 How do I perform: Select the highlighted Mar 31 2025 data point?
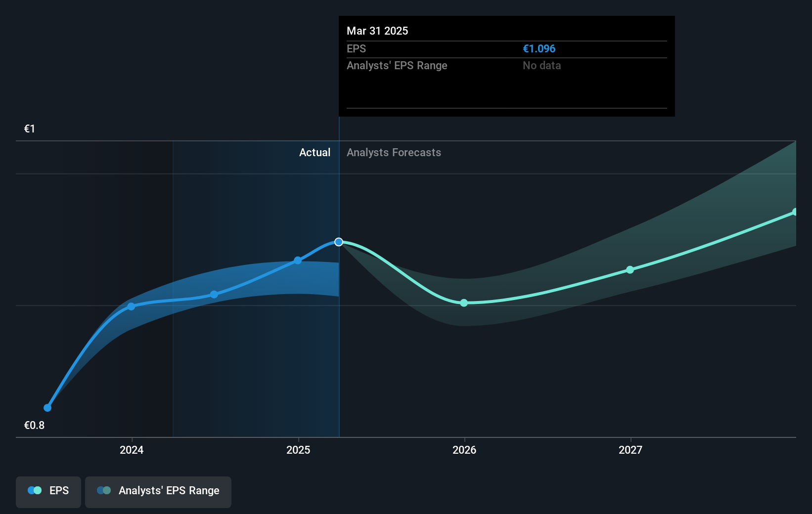pyautogui.click(x=339, y=242)
